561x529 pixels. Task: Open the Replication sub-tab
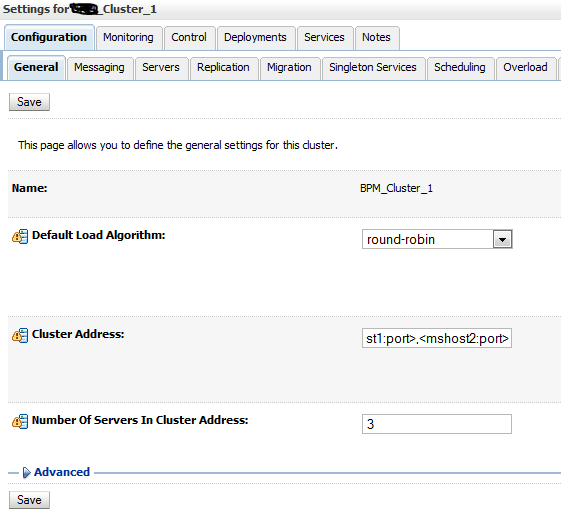pyautogui.click(x=224, y=68)
